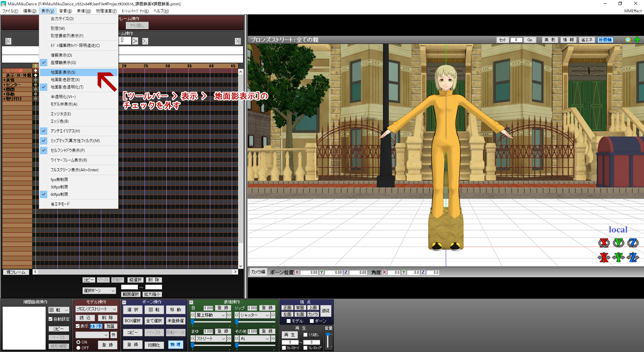Open the ブロンズストリート model dropdown
This screenshot has width=644, height=352.
[96, 309]
